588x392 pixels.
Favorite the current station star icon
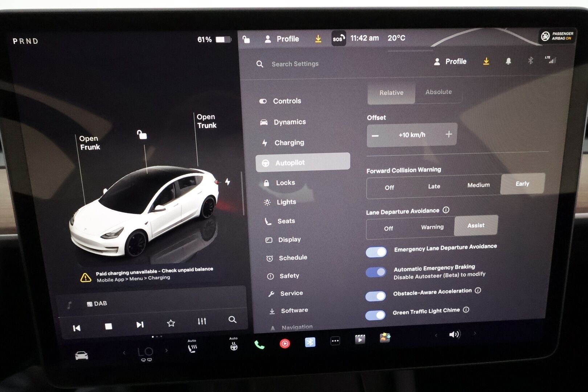point(171,323)
